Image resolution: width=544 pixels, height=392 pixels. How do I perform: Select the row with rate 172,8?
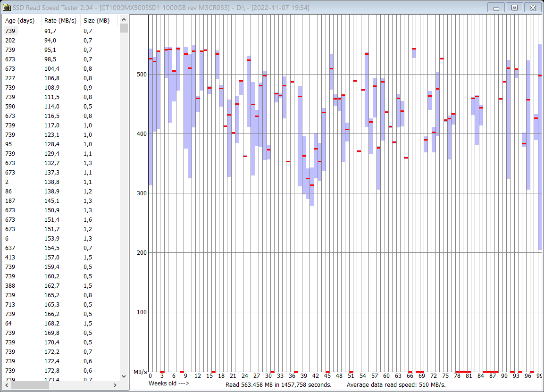click(61, 370)
